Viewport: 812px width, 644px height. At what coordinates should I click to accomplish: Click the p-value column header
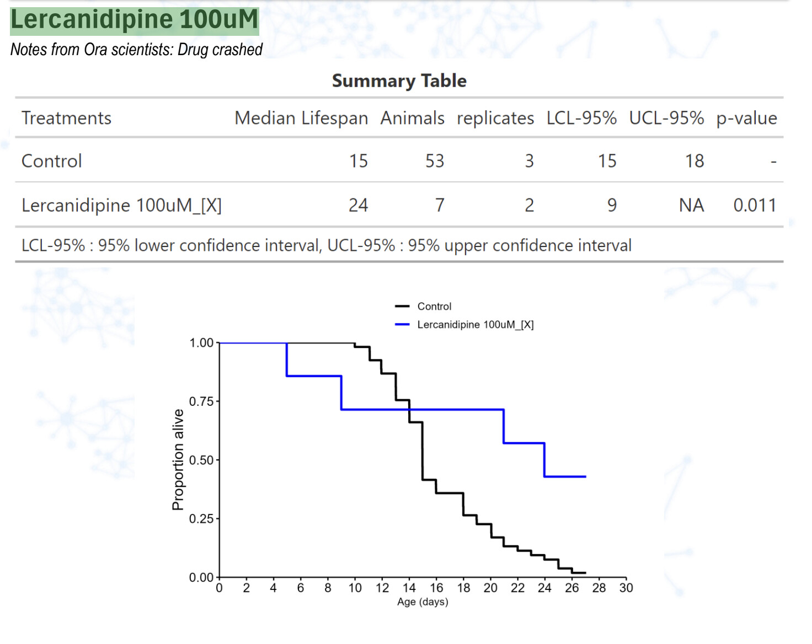(746, 118)
